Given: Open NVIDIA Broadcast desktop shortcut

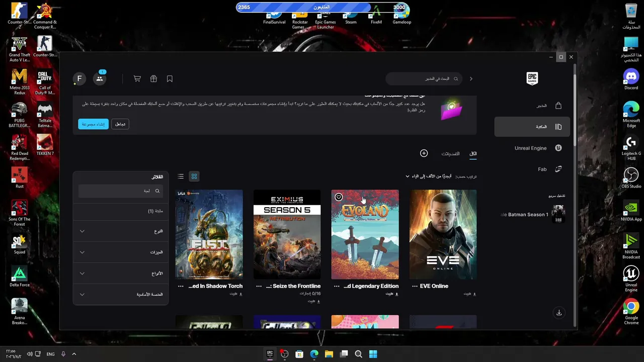Looking at the screenshot, I should (x=631, y=246).
